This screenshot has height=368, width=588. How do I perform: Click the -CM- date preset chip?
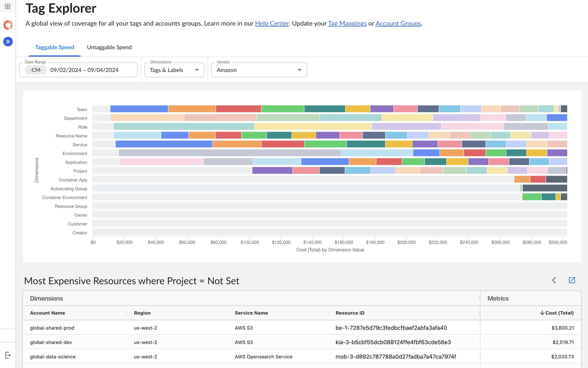[36, 70]
